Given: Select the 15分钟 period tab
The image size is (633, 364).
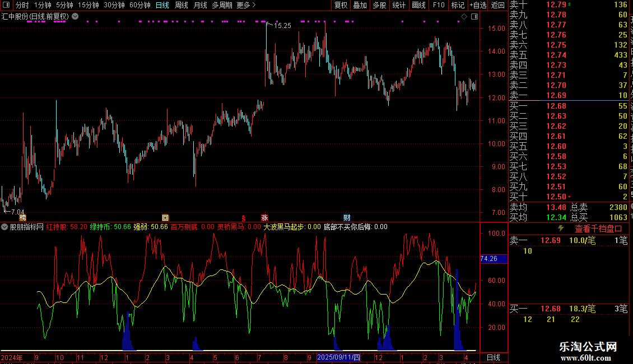Looking at the screenshot, I should click(x=89, y=5).
